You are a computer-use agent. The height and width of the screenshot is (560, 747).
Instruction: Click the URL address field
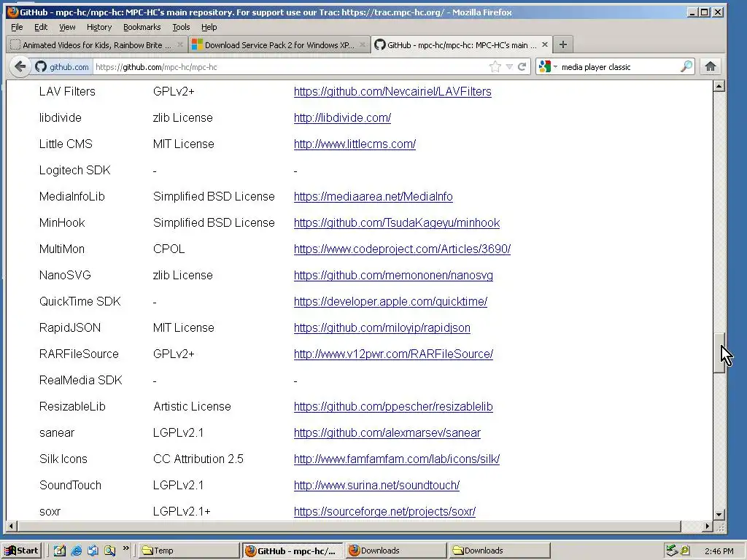coord(290,66)
